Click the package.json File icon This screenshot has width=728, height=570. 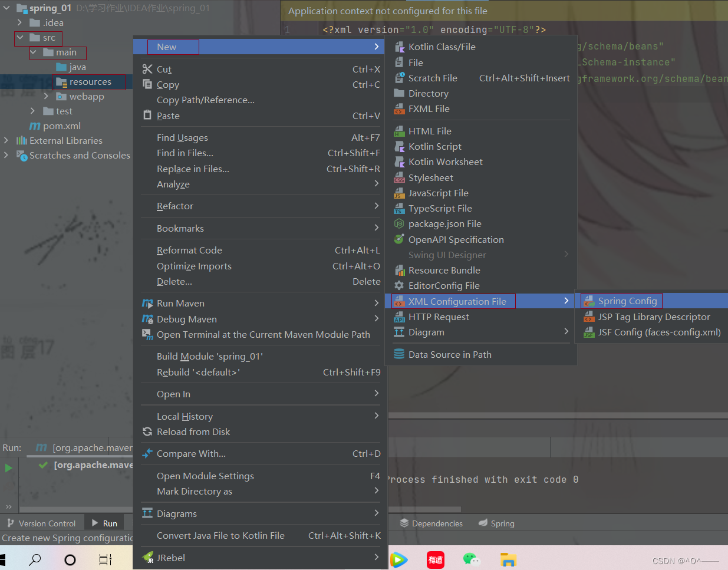[x=399, y=223]
